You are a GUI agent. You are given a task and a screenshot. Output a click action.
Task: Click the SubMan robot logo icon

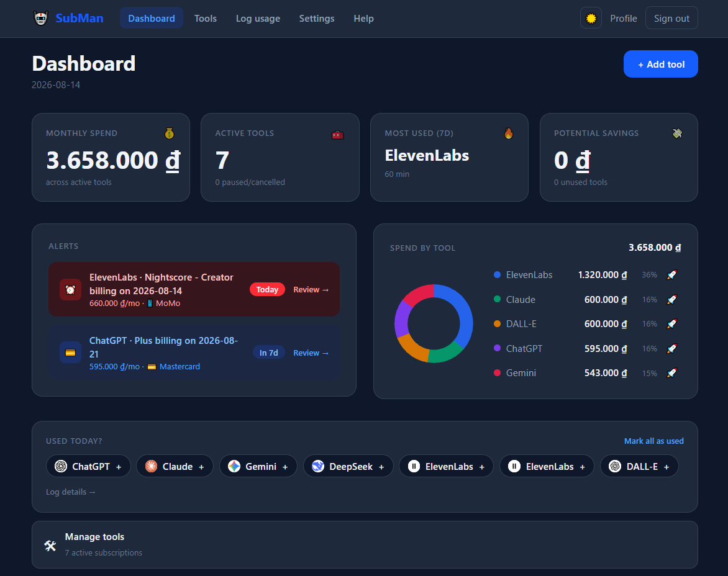click(41, 18)
